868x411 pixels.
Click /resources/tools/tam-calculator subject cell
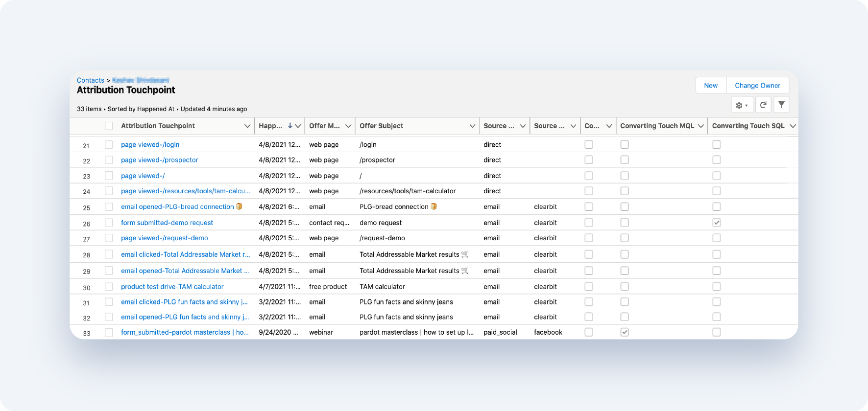pyautogui.click(x=408, y=191)
